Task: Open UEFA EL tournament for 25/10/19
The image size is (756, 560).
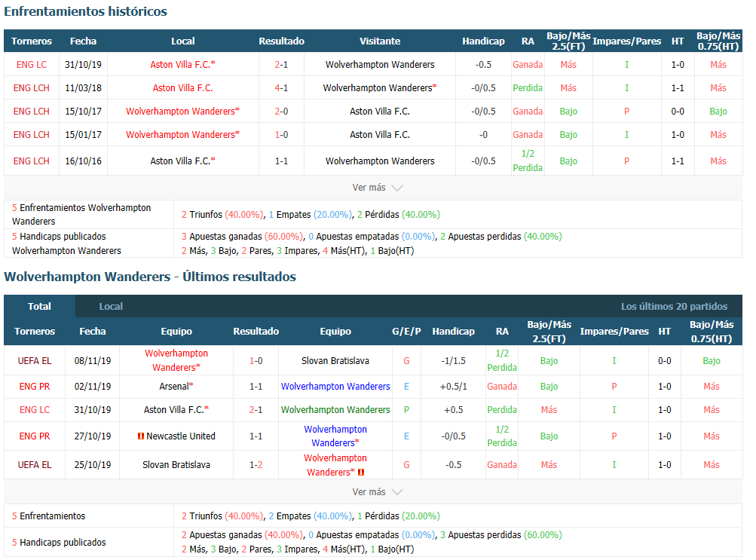Action: [x=35, y=465]
